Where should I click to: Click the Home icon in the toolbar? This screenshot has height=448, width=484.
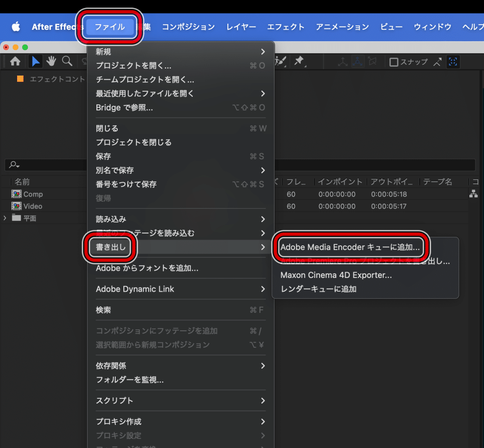click(15, 61)
